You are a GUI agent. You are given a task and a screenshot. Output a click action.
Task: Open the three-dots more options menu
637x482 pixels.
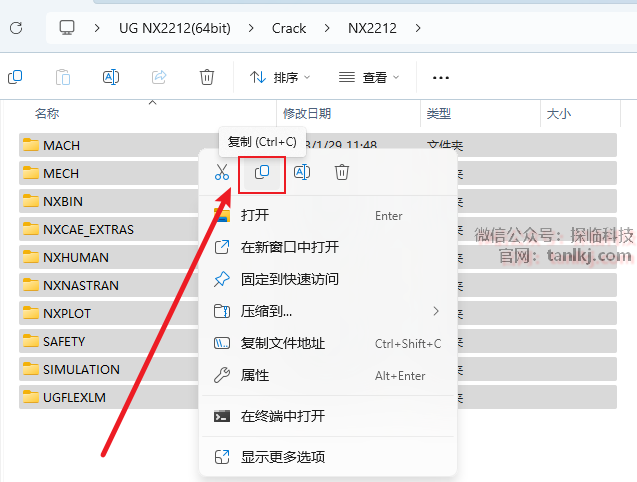point(441,78)
